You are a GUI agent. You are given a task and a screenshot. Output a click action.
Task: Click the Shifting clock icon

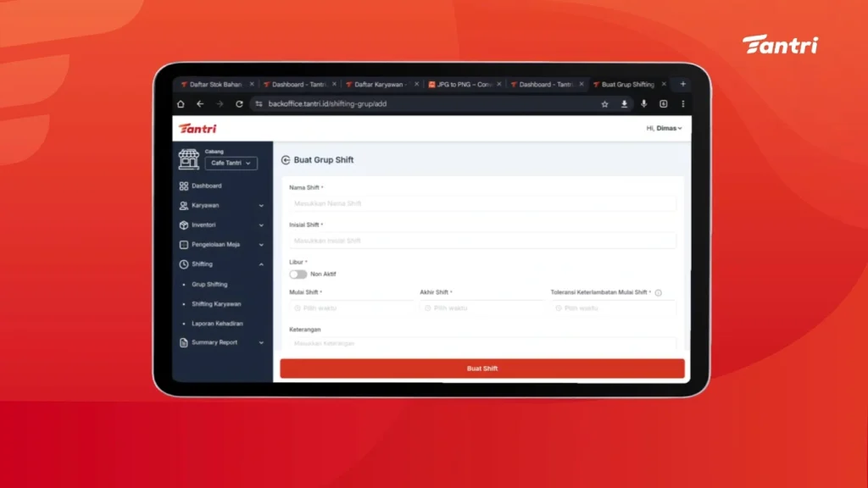pos(184,264)
